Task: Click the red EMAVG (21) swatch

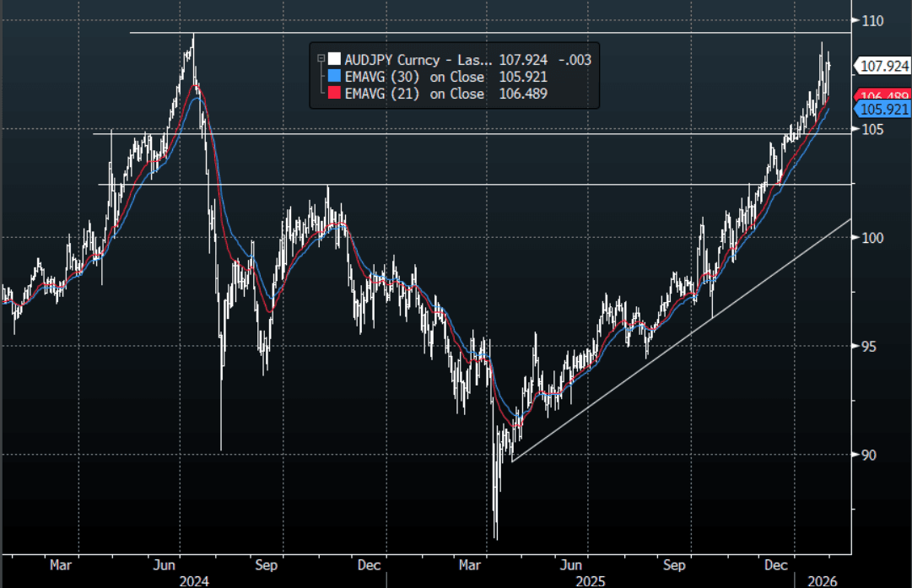Action: point(335,94)
